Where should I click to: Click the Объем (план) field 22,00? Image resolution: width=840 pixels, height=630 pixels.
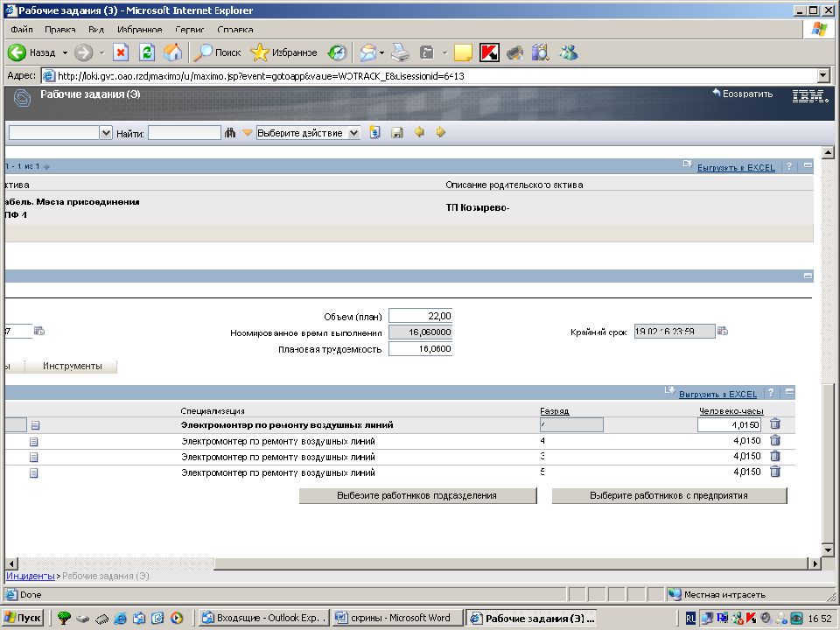pyautogui.click(x=421, y=316)
